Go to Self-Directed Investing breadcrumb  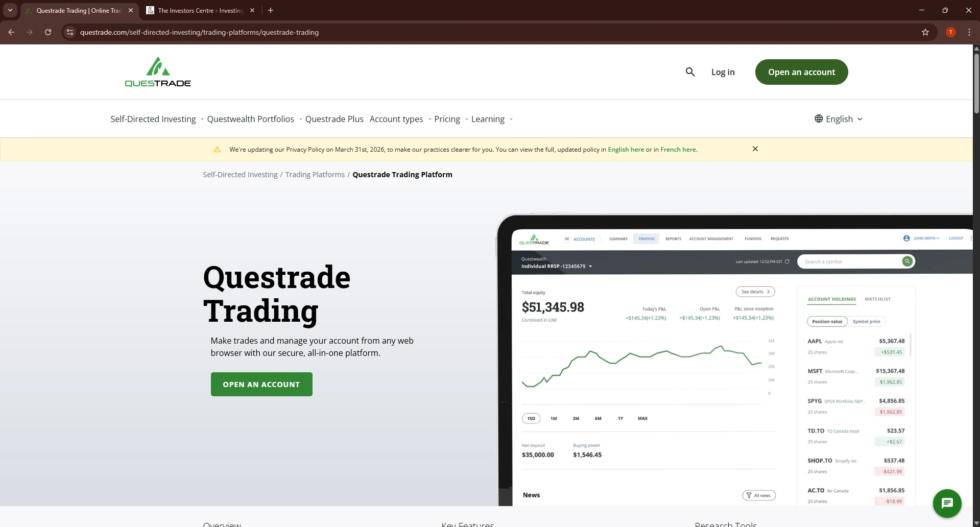(x=240, y=175)
